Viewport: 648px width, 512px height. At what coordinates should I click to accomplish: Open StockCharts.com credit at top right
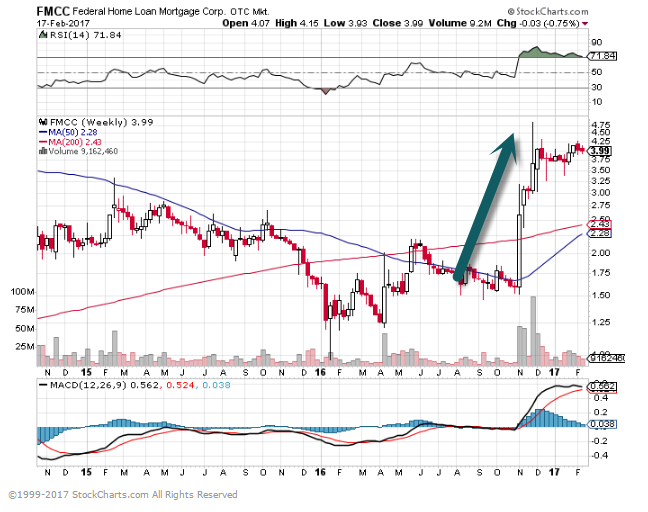[548, 12]
